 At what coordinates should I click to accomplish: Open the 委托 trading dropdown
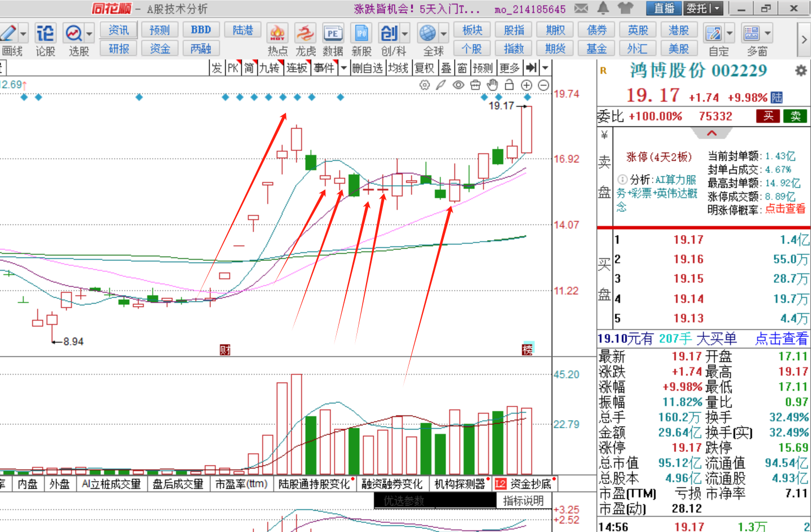[703, 8]
